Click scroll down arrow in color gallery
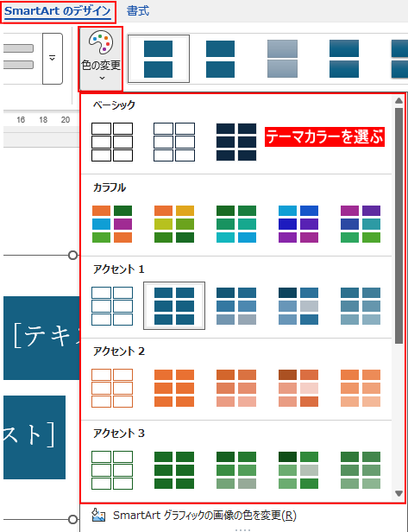The height and width of the screenshot is (532, 408). pos(399,493)
